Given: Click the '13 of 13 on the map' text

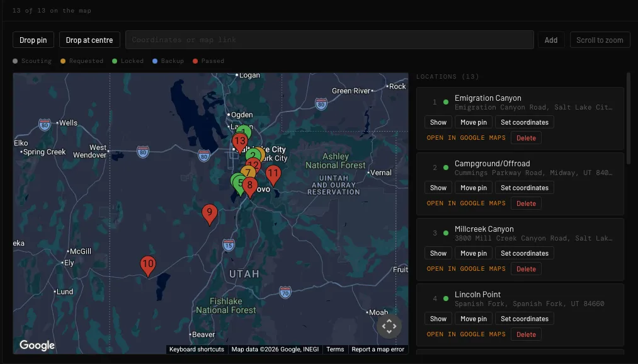Looking at the screenshot, I should point(52,11).
